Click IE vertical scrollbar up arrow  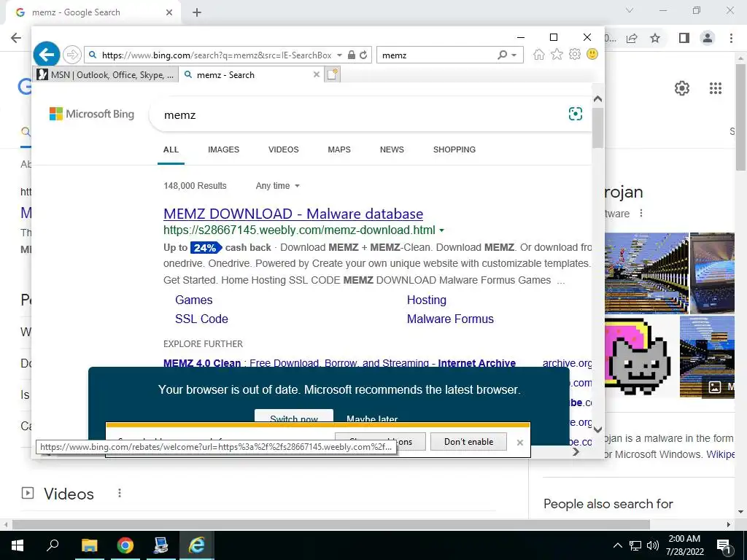click(598, 98)
